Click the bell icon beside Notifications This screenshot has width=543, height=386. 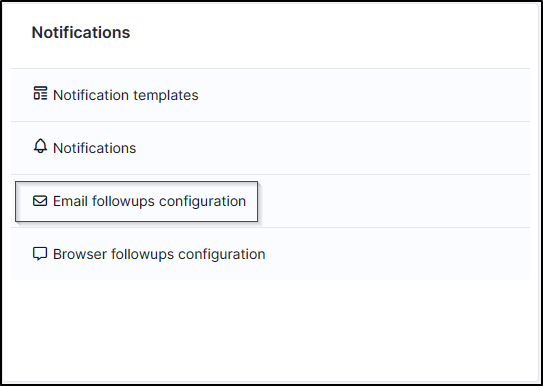click(x=40, y=146)
